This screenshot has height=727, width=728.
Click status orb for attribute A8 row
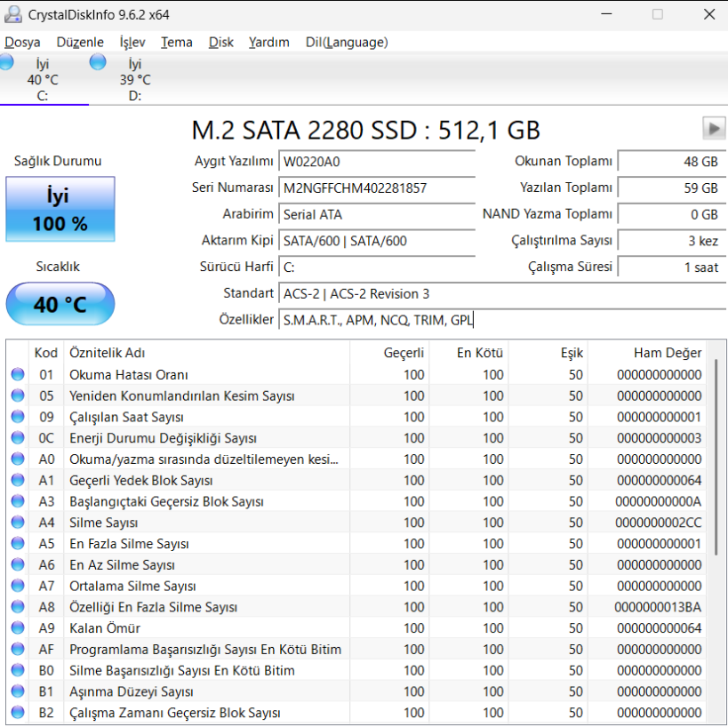tap(18, 607)
